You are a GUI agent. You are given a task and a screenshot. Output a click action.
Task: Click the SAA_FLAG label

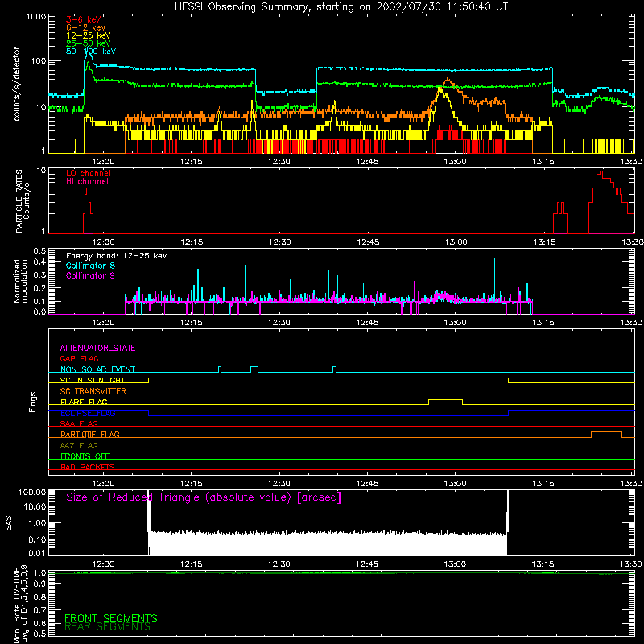[x=79, y=424]
